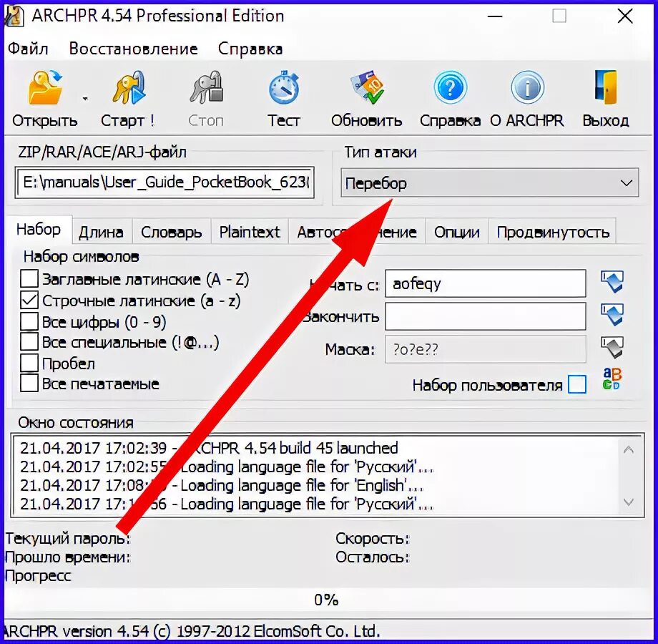Enable the Пробел checkbox
658x644 pixels.
pyautogui.click(x=29, y=363)
